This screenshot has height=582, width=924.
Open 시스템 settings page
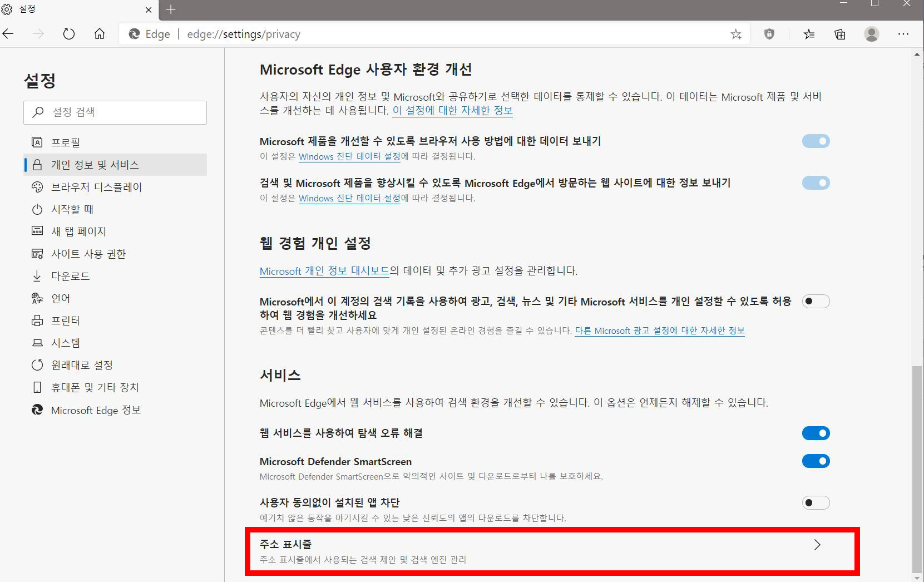[x=115, y=343]
